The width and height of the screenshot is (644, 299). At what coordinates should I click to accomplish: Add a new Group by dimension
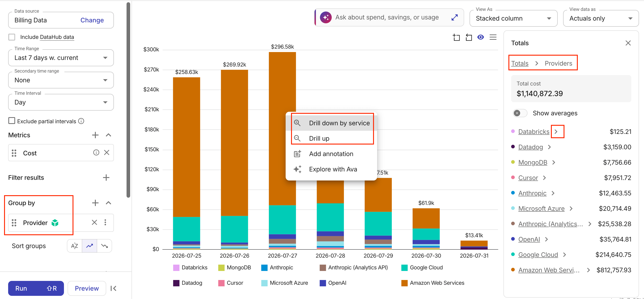pos(95,203)
